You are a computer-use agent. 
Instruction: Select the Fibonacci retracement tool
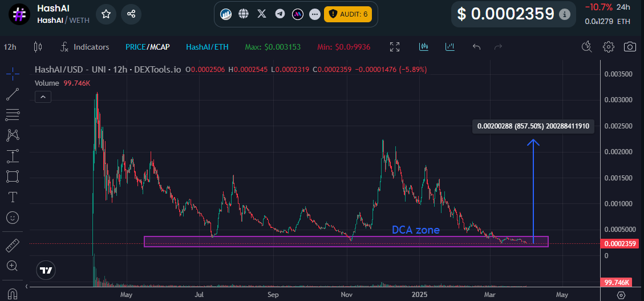13,115
